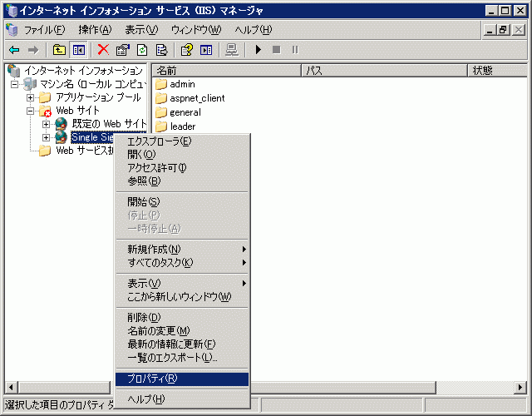Select the general folder

[178, 112]
